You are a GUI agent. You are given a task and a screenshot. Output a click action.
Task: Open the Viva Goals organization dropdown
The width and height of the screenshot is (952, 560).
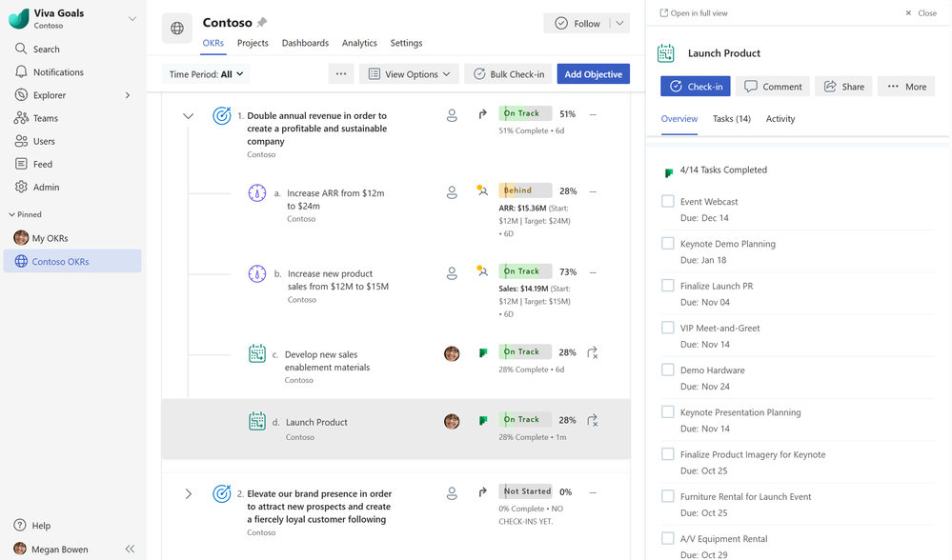(132, 19)
